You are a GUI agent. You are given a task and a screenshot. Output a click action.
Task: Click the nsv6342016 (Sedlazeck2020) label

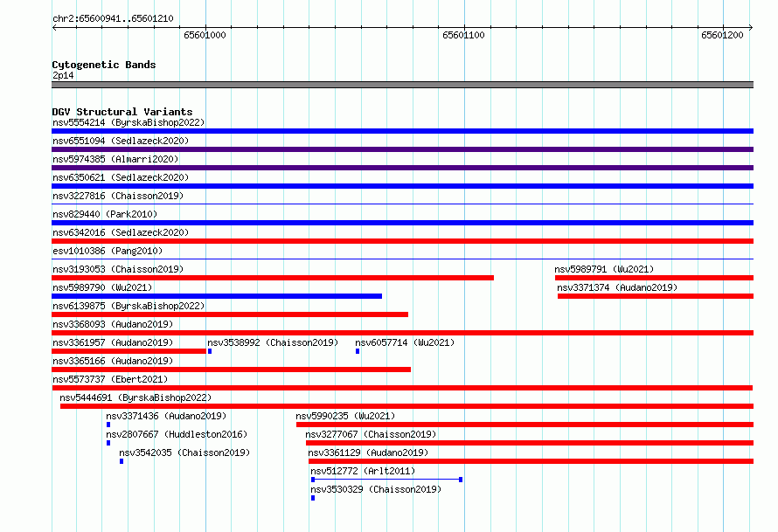[121, 232]
